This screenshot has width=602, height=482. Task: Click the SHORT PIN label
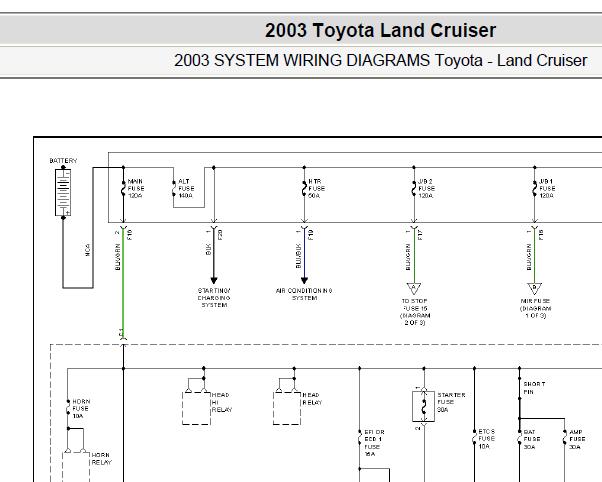534,388
